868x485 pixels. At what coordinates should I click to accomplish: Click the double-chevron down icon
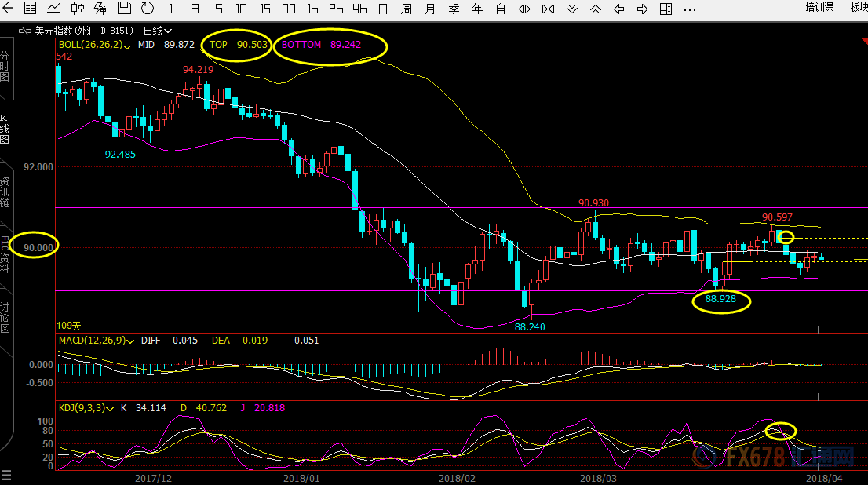point(572,9)
